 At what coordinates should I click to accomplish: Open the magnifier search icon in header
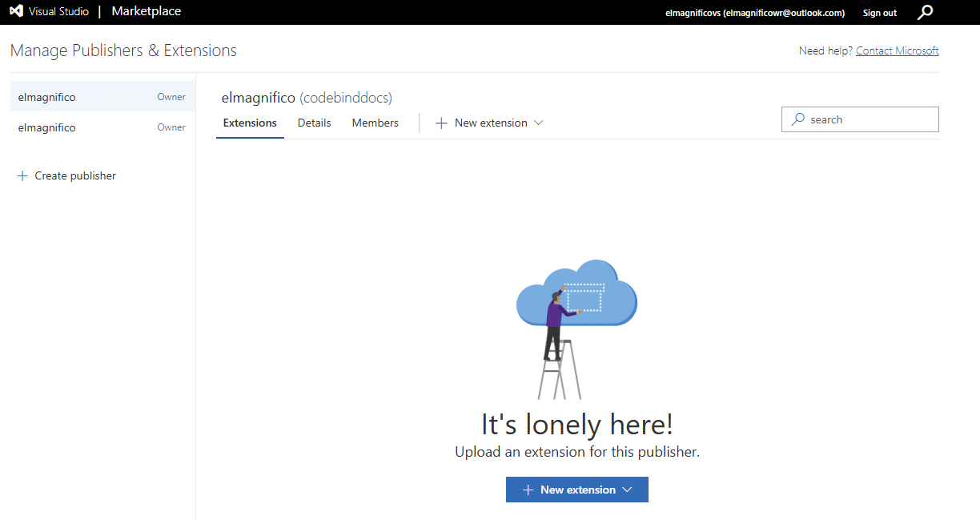[x=925, y=12]
